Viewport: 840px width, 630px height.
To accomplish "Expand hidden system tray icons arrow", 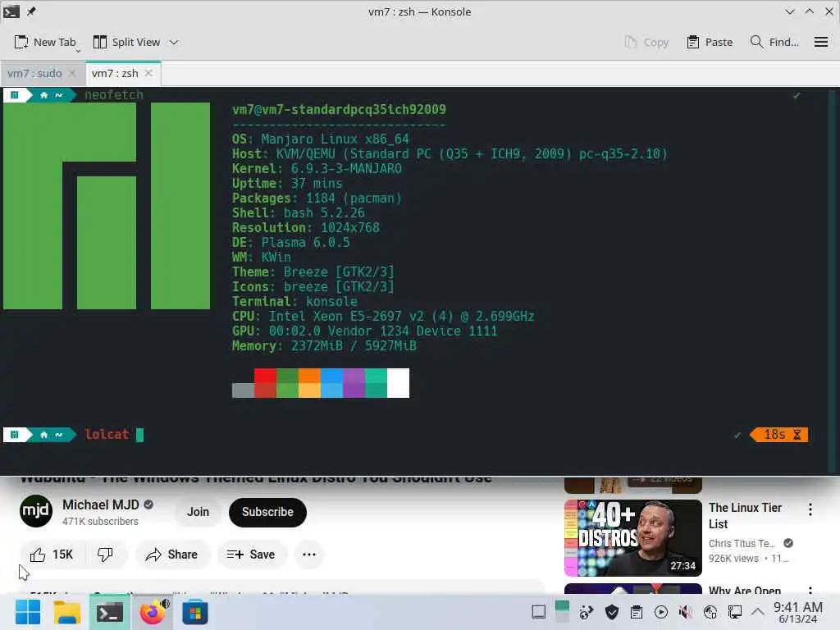I will pos(757,612).
